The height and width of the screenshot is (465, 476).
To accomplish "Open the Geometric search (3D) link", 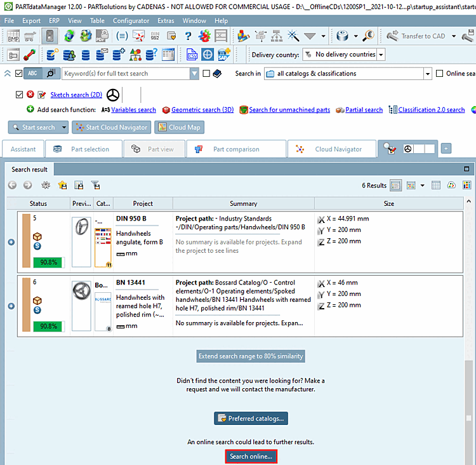I will click(x=202, y=110).
